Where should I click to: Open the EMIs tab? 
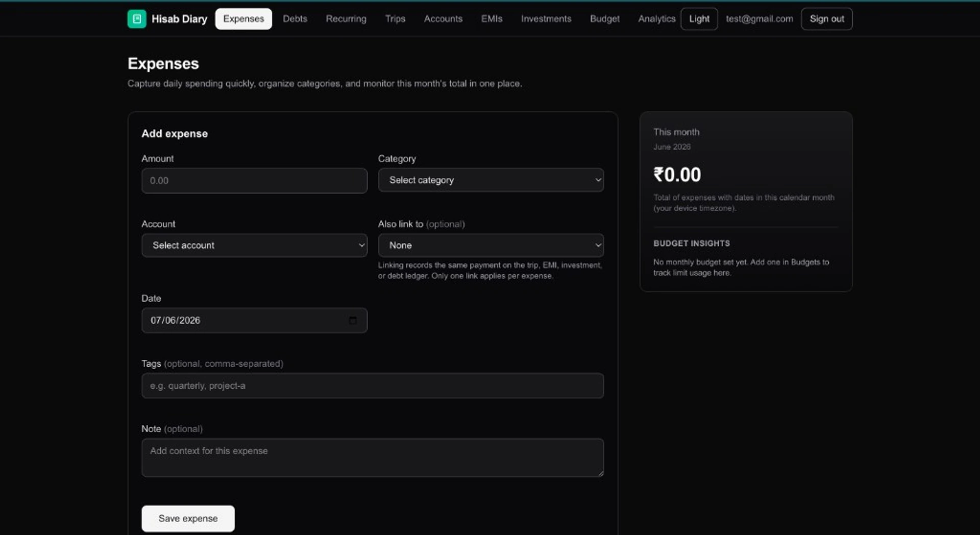click(492, 19)
